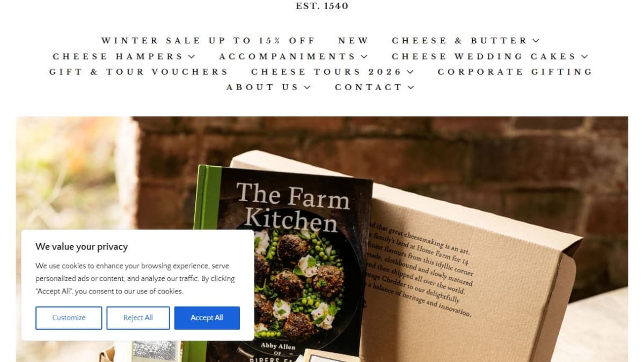The width and height of the screenshot is (644, 362).
Task: Go to the New menu item
Action: pos(353,41)
